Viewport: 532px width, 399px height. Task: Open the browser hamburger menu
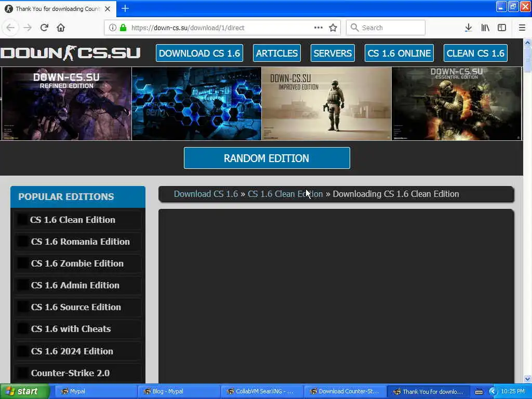coord(522,28)
